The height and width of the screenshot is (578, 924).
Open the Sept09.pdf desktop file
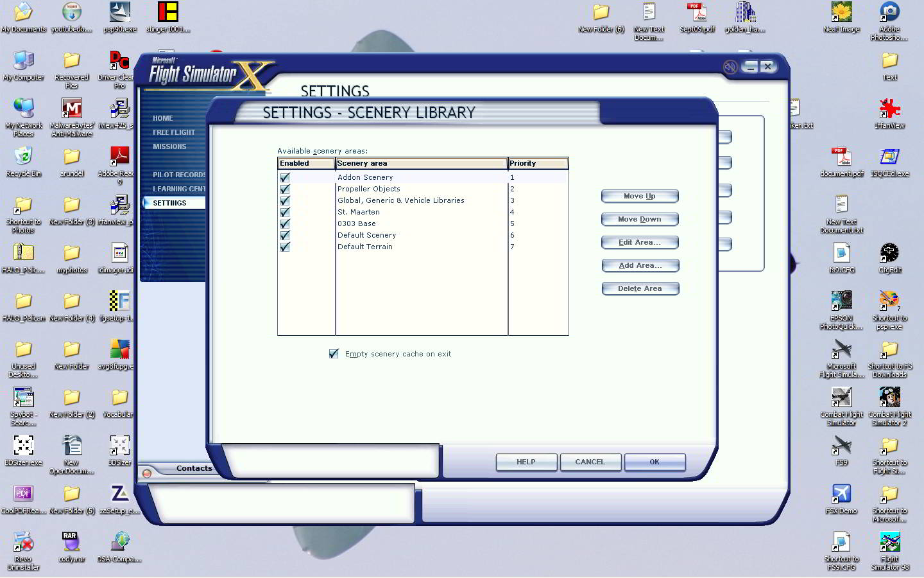coord(697,13)
